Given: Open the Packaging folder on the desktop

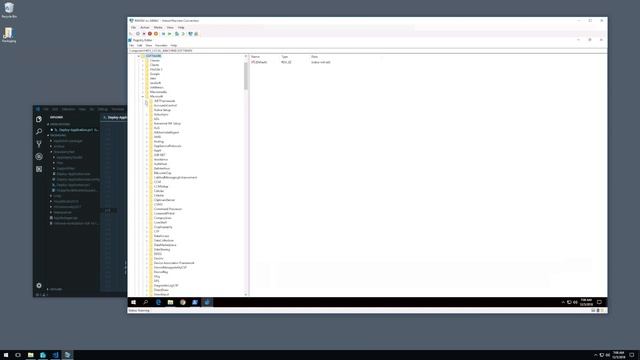Looking at the screenshot, I should 9,35.
